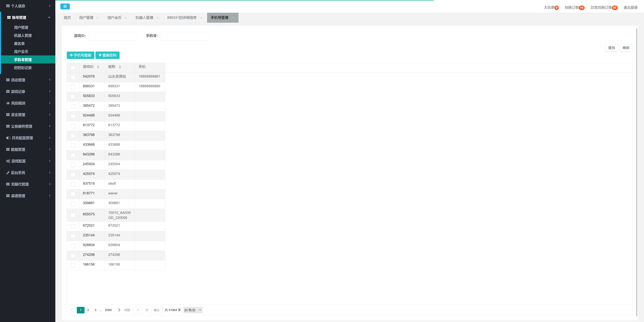Switch to the 用户管理 tab
The image size is (644, 322).
86,18
